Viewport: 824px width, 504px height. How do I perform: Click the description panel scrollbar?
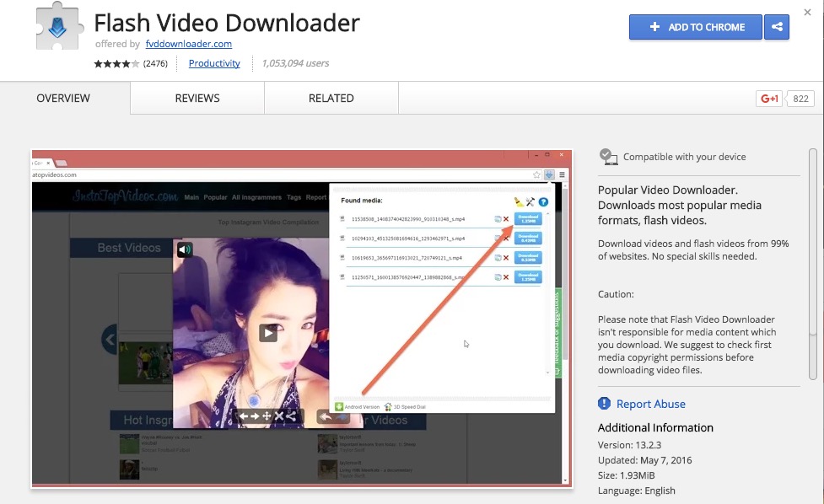click(813, 261)
